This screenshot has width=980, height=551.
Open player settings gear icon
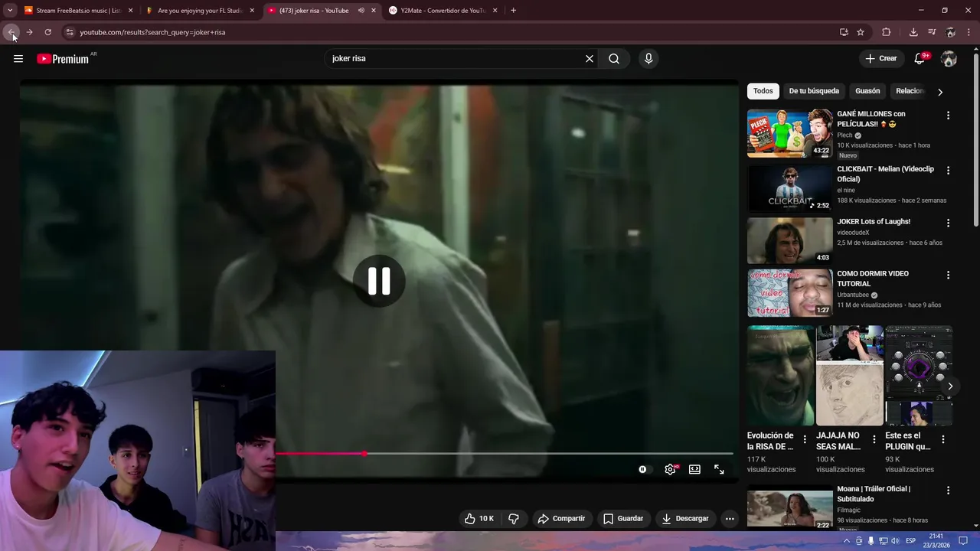[x=670, y=469]
